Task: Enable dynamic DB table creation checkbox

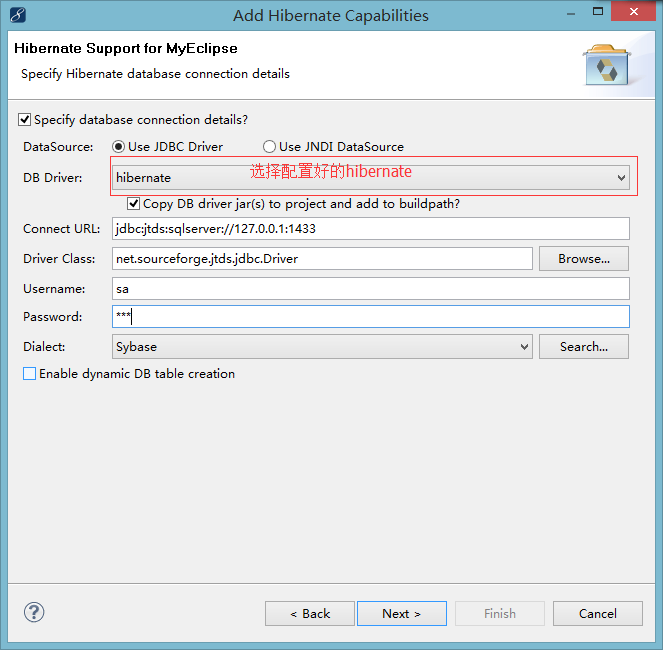Action: pos(29,374)
